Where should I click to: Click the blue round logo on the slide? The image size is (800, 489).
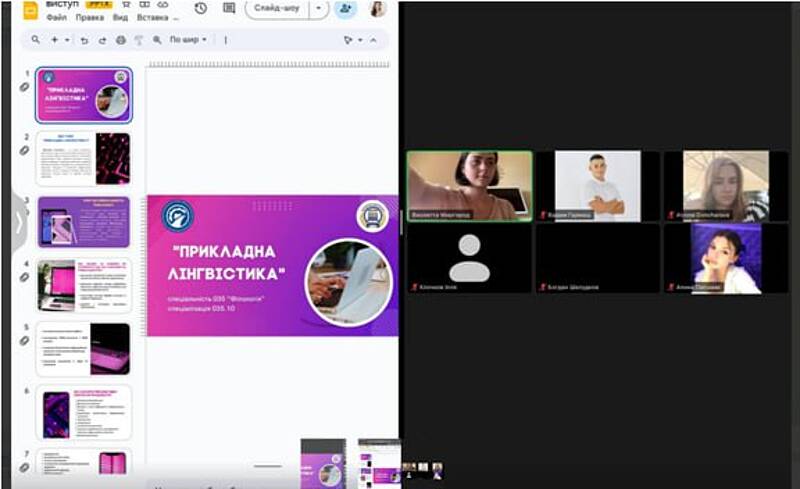click(178, 215)
